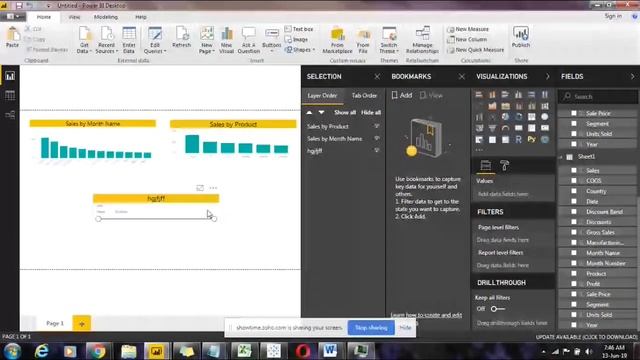The image size is (640, 360).
Task: Open more options ellipsis on hgfjff slicer
Action: coord(213,188)
